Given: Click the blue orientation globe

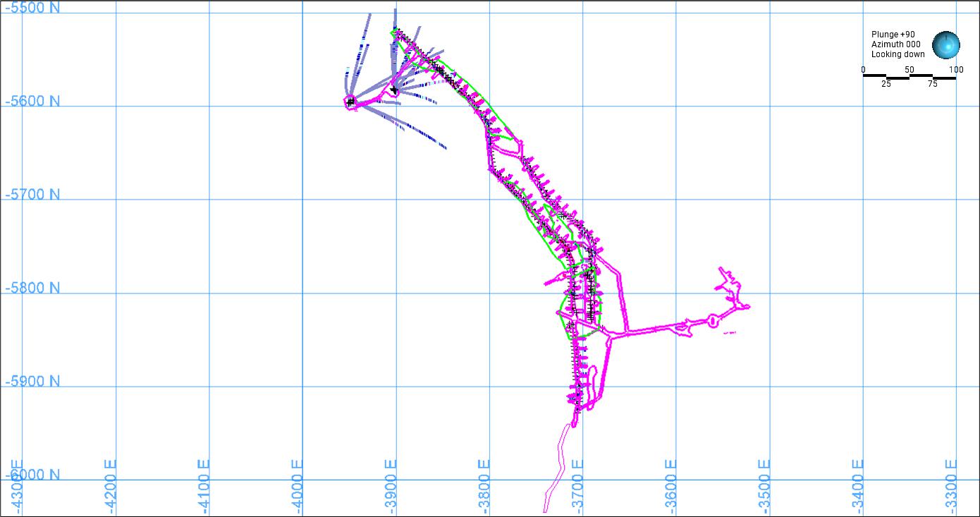Looking at the screenshot, I should coord(945,45).
